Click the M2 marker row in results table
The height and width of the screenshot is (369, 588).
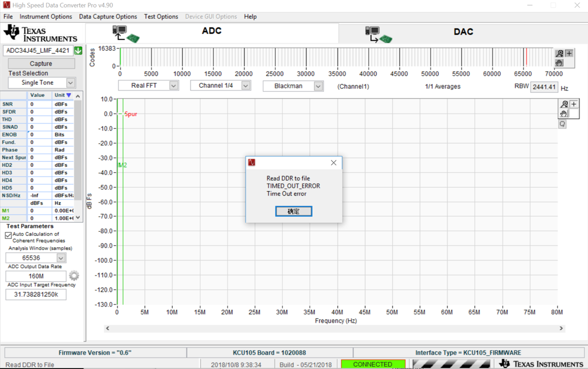pyautogui.click(x=37, y=218)
